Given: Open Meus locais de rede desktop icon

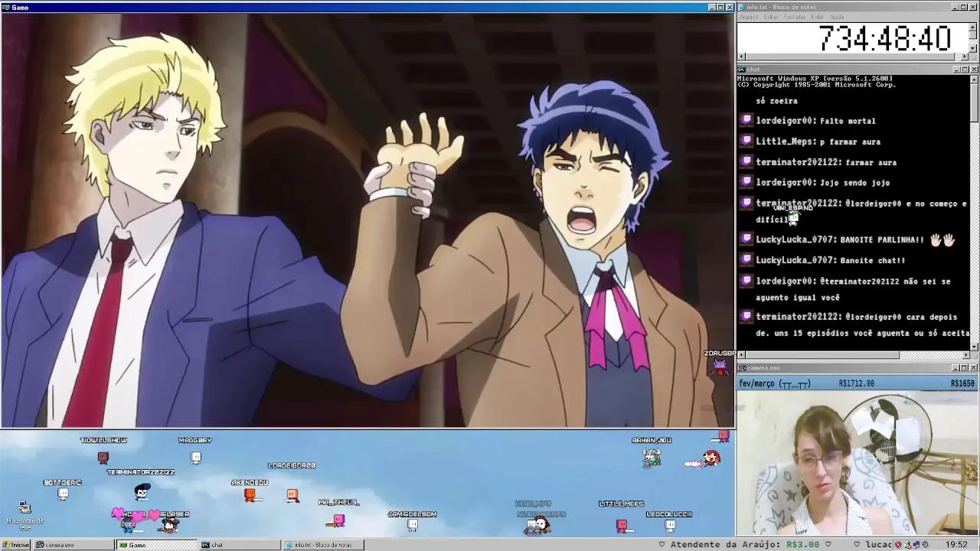Looking at the screenshot, I should pyautogui.click(x=24, y=514).
